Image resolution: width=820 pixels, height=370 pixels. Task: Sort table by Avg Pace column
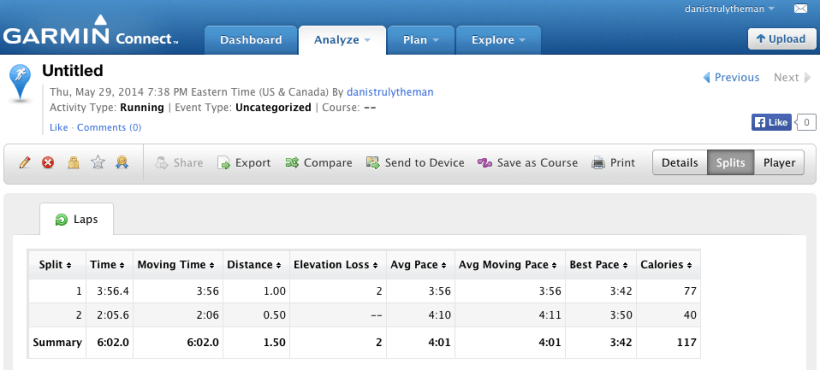point(420,265)
